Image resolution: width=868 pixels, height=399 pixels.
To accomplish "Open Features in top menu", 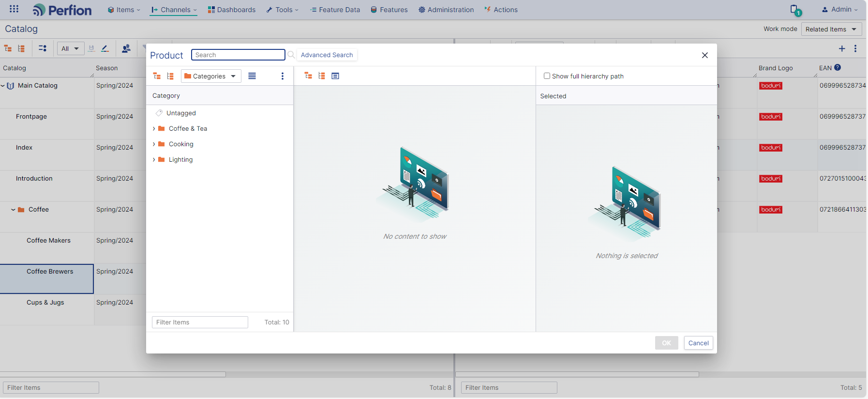I will (x=389, y=10).
